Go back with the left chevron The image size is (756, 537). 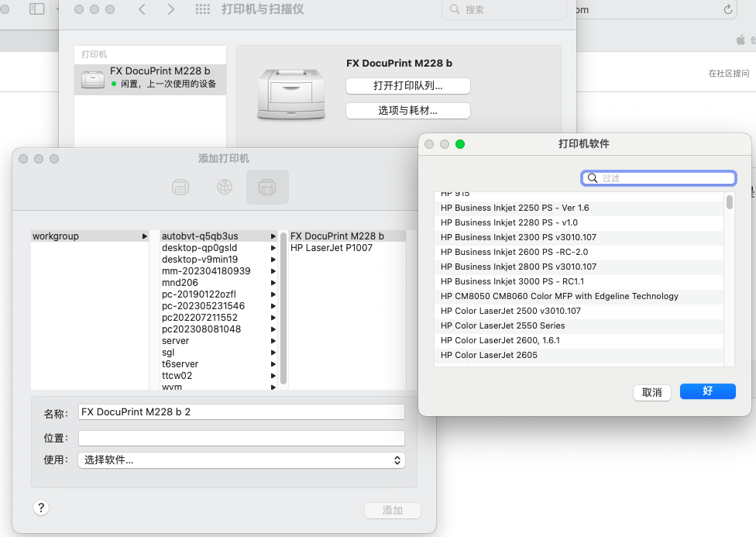[x=142, y=9]
